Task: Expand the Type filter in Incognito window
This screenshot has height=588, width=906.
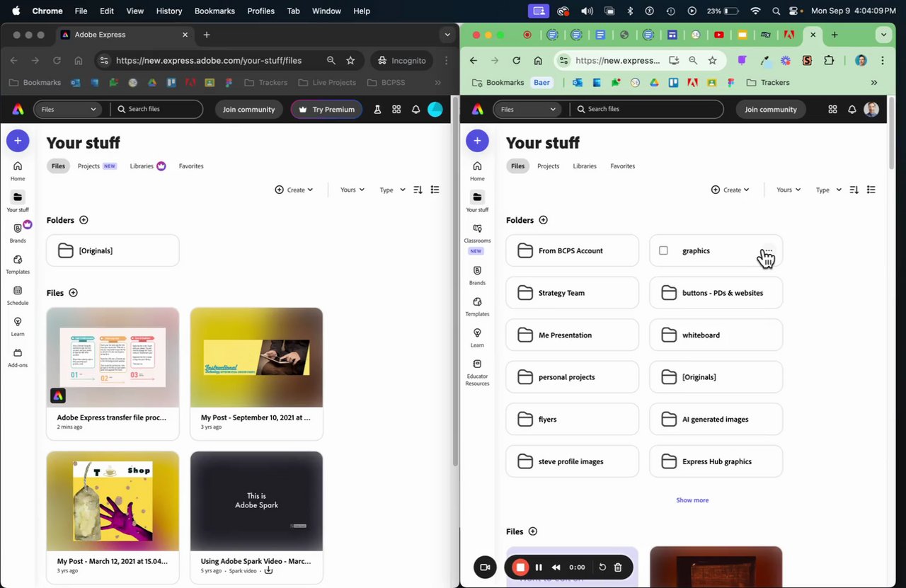Action: pyautogui.click(x=392, y=190)
